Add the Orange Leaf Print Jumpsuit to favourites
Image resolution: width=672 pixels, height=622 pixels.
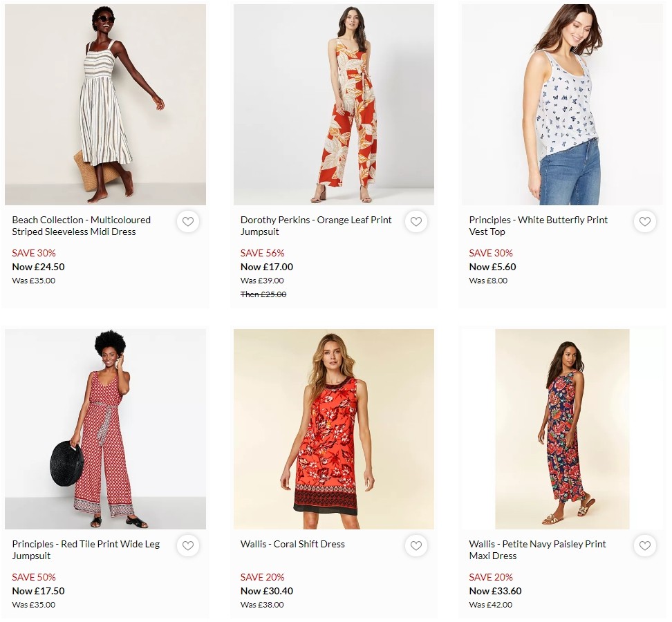(416, 222)
